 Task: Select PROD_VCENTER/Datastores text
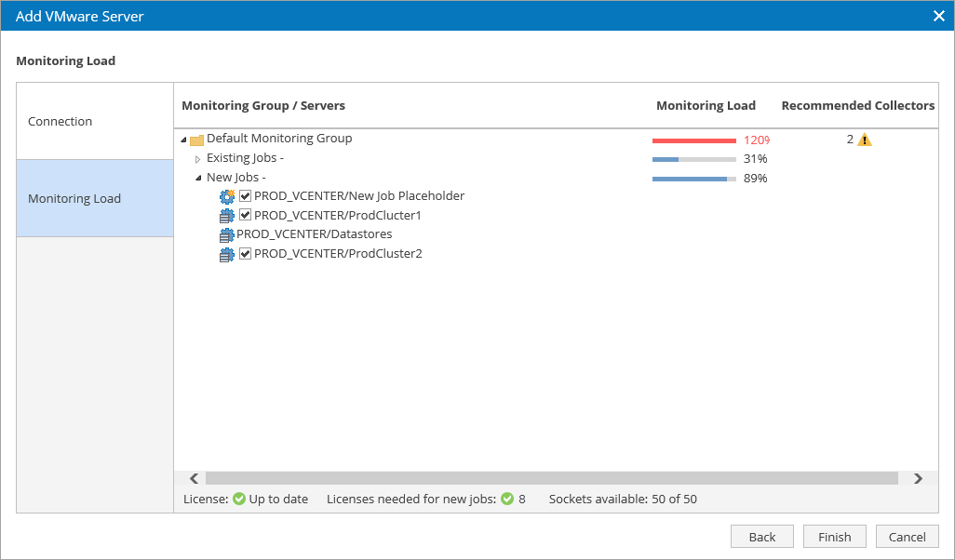click(314, 234)
